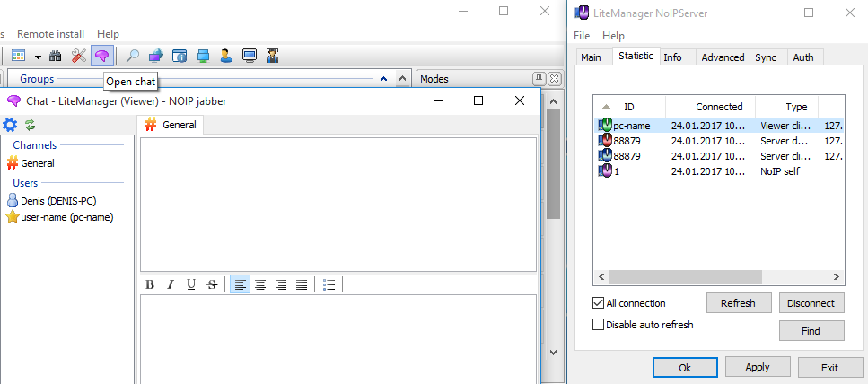This screenshot has width=868, height=384.
Task: Click the monitor screen toolbar icon
Action: [x=250, y=56]
